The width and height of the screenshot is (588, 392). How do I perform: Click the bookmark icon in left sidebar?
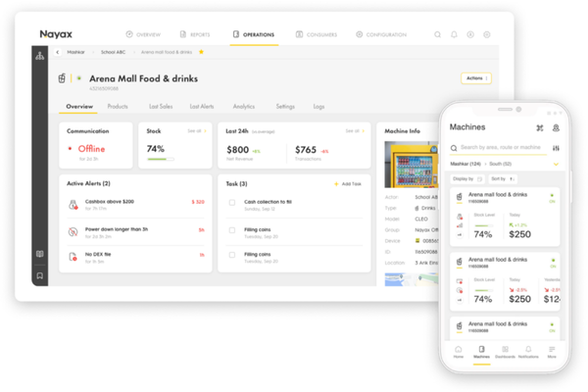click(40, 275)
